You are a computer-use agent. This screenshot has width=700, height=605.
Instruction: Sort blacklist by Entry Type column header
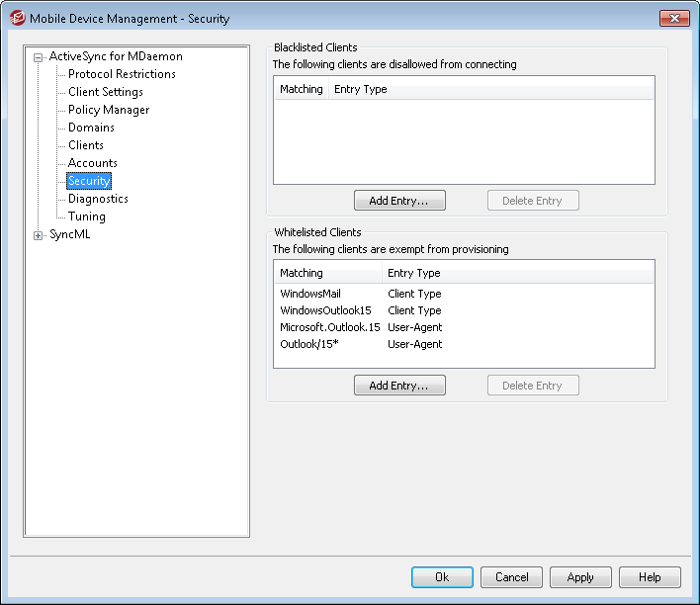point(491,89)
